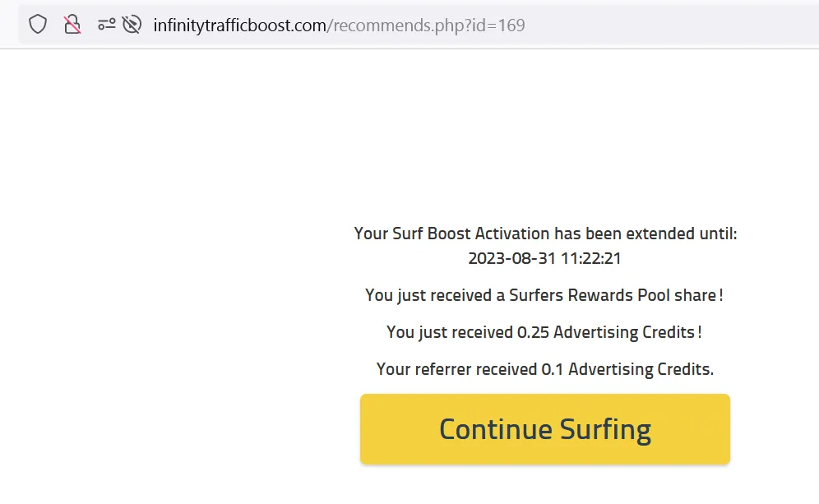The height and width of the screenshot is (504, 819).
Task: Click the Surfers Rewards Pool share line
Action: click(544, 294)
